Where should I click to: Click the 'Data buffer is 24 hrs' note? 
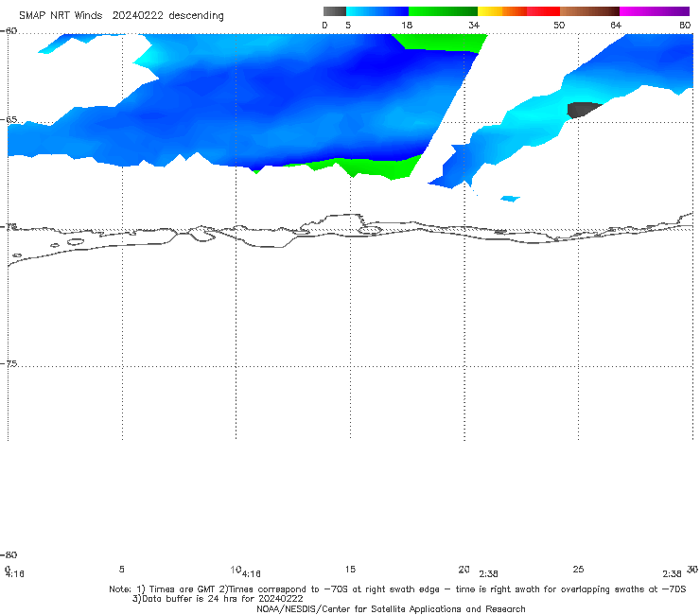[x=218, y=599]
